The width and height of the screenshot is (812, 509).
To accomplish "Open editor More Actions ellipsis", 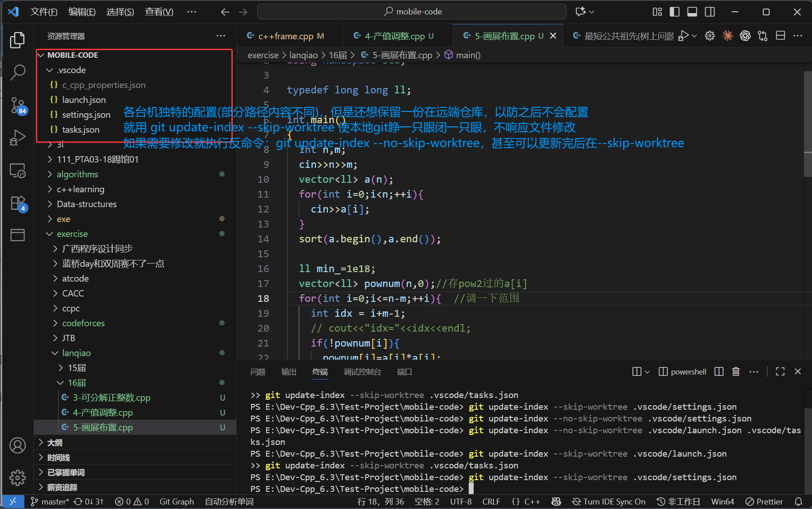I will point(798,36).
